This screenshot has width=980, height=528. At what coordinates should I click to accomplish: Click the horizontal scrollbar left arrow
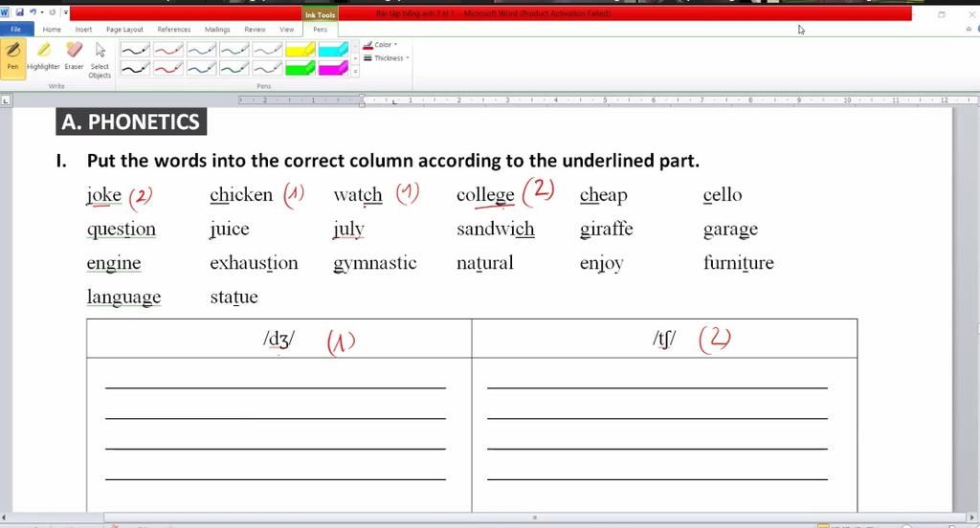click(x=4, y=517)
